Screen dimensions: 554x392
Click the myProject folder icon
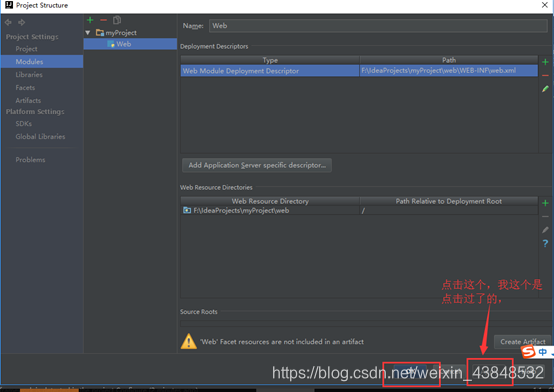point(100,33)
